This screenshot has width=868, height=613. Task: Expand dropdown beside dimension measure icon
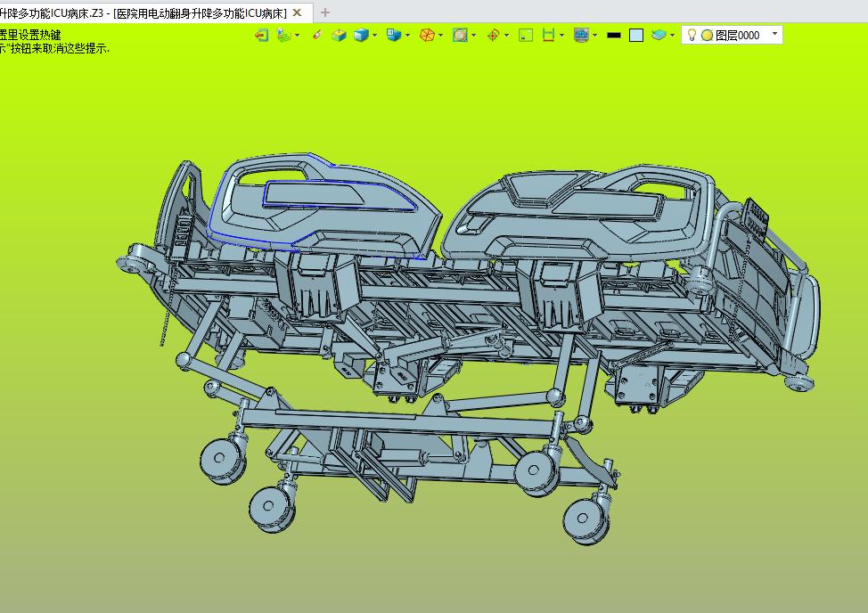561,36
